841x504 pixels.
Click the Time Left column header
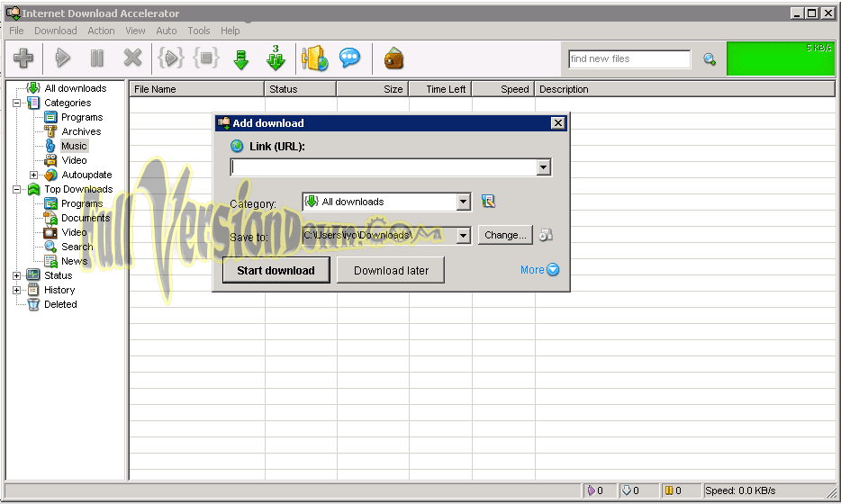pos(440,89)
